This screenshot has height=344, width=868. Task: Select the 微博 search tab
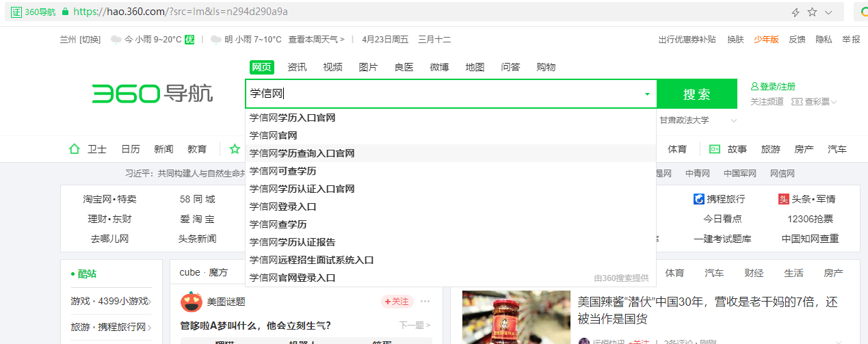439,67
